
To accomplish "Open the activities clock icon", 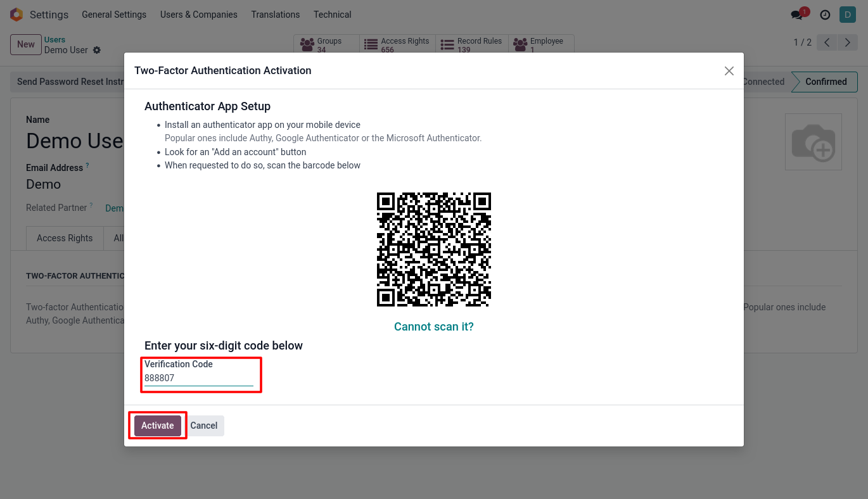I will point(825,15).
